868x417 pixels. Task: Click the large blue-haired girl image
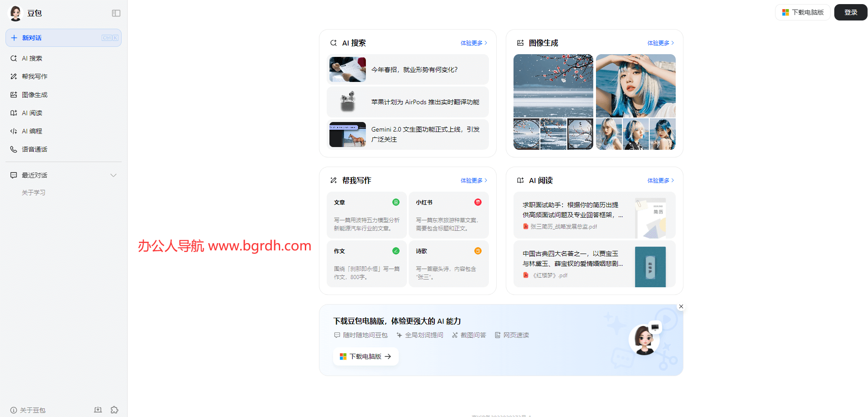point(636,86)
